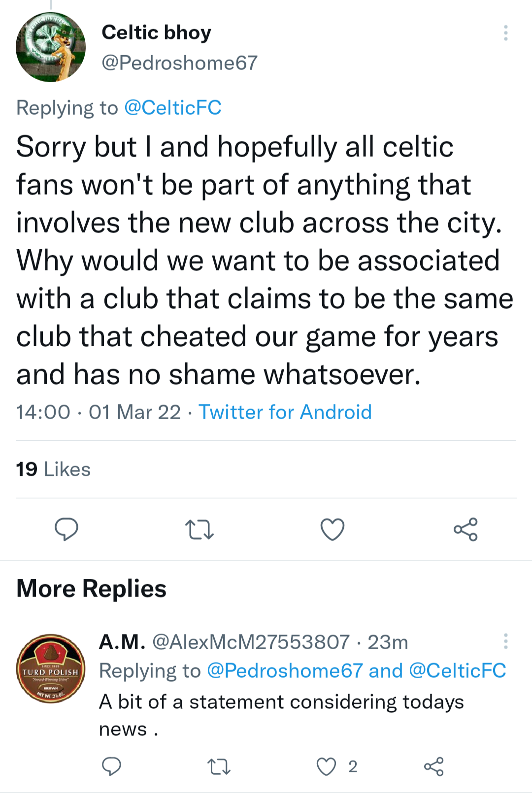Viewport: 532px width, 793px height.
Task: Open A.M.'s Turd Polish avatar
Action: tap(51, 668)
